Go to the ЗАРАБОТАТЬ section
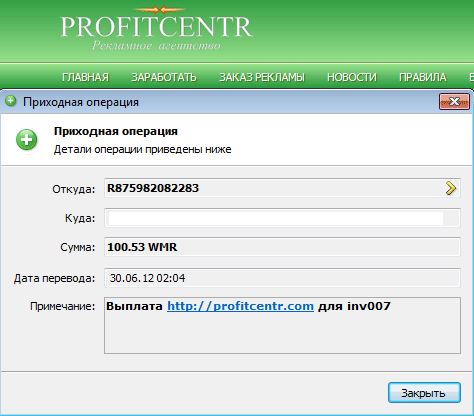The width and height of the screenshot is (474, 416). (164, 77)
